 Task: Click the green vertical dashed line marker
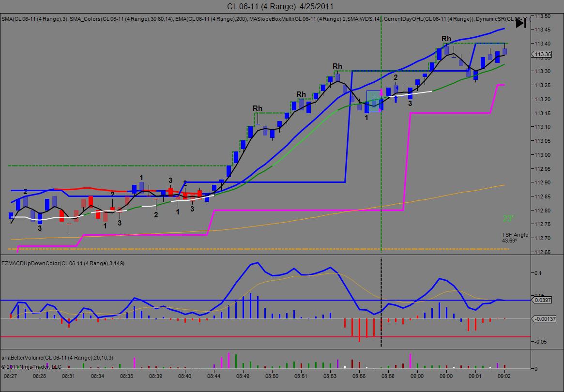coord(381,135)
